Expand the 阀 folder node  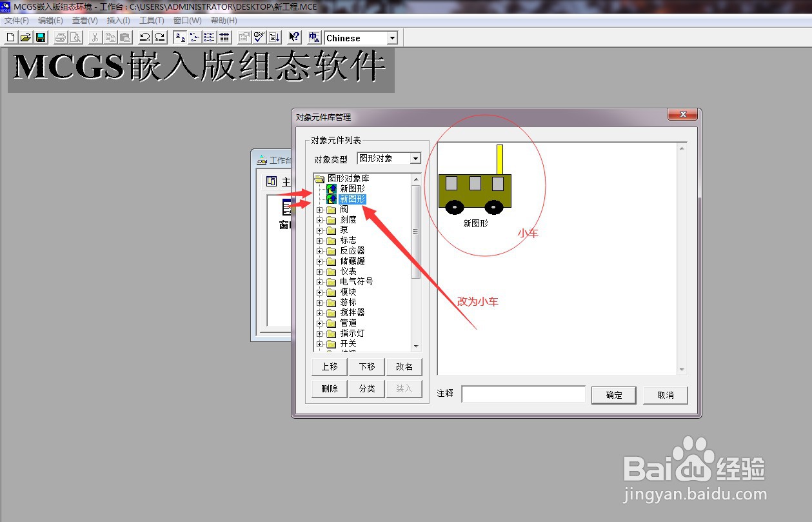coord(320,210)
